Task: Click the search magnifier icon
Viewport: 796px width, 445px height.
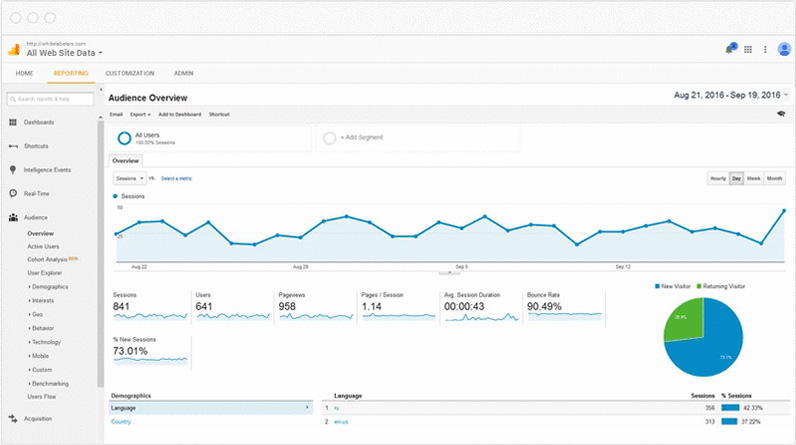Action: coord(13,99)
